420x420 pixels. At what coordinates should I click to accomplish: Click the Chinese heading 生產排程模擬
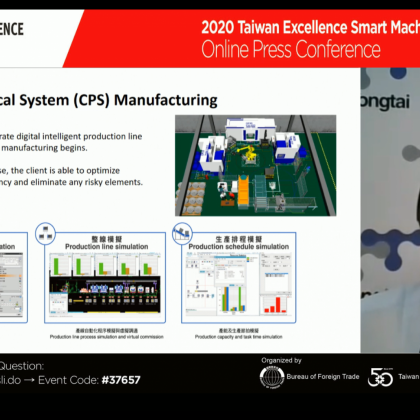[239, 239]
